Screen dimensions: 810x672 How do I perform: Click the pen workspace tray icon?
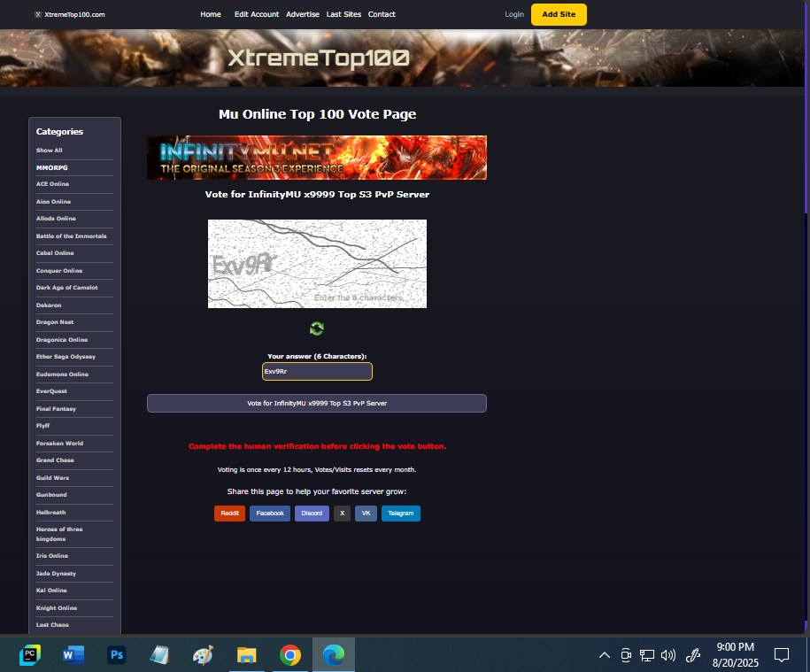coord(692,655)
